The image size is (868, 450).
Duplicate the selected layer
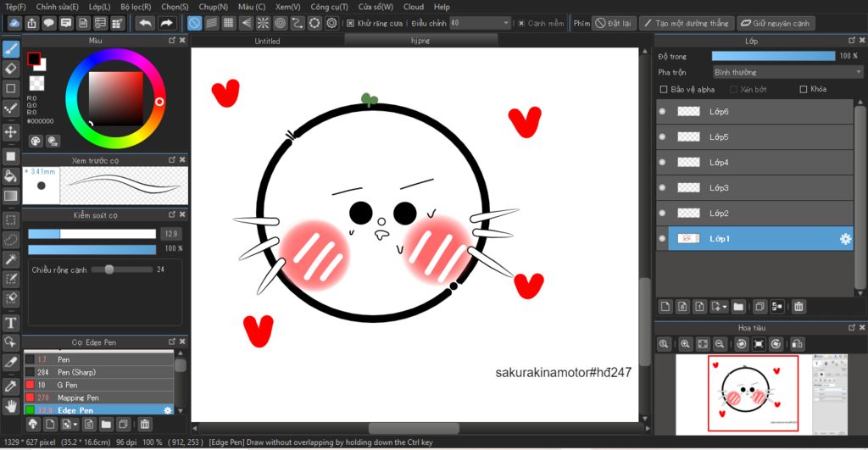point(760,307)
